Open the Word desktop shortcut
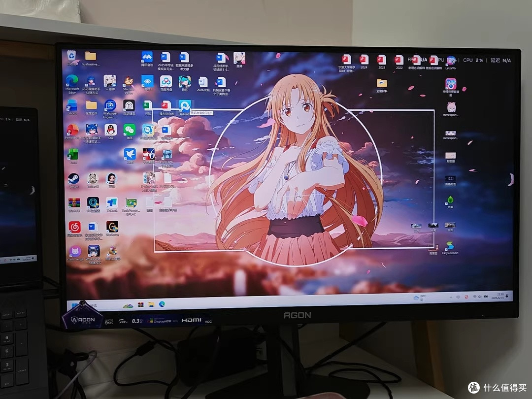The height and width of the screenshot is (399, 532). click(72, 107)
